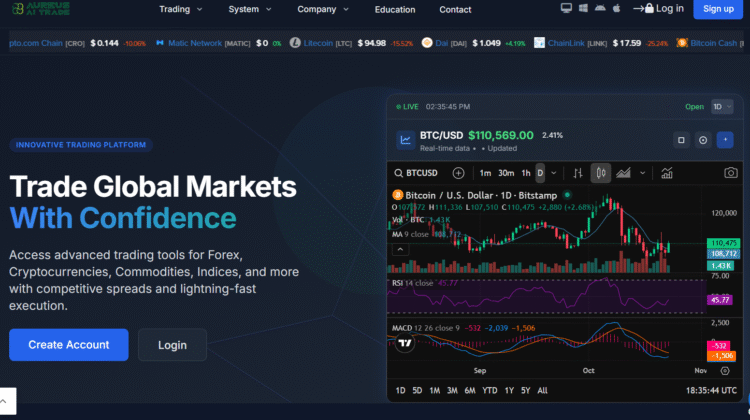Open the 1D interval dropdown beside Open
This screenshot has height=420, width=750.
point(721,106)
